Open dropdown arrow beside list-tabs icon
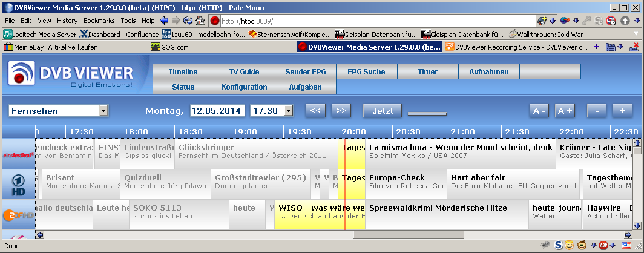The width and height of the screenshot is (644, 253). pyautogui.click(x=620, y=47)
